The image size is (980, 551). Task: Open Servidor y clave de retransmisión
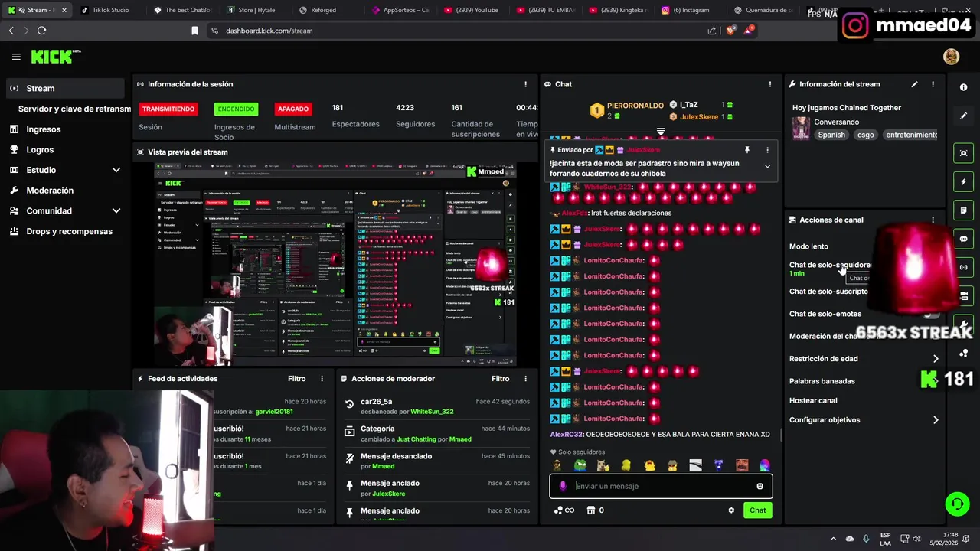pos(74,109)
